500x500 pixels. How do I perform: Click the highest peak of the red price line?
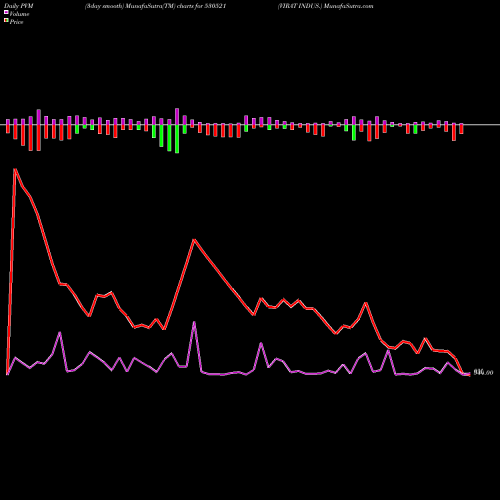coord(15,169)
